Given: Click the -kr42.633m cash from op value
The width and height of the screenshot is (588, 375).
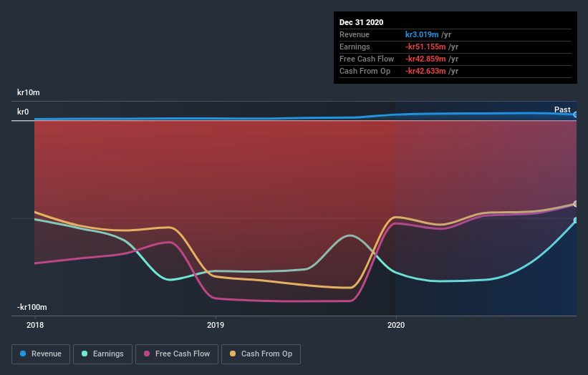Looking at the screenshot, I should [x=425, y=71].
